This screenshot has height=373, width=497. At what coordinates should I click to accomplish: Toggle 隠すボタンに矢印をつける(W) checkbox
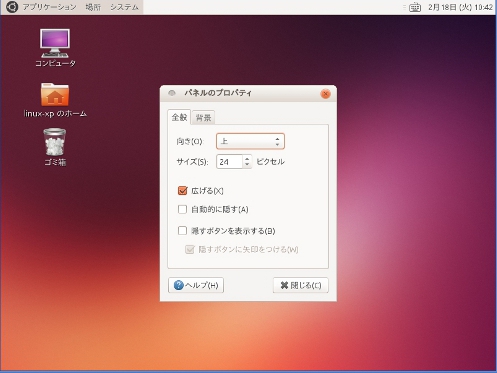(x=189, y=249)
